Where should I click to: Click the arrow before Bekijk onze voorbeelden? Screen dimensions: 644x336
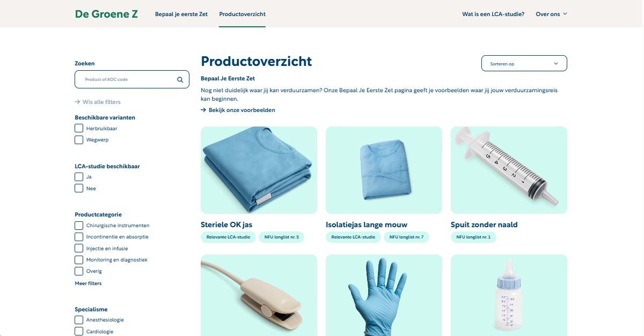point(203,110)
